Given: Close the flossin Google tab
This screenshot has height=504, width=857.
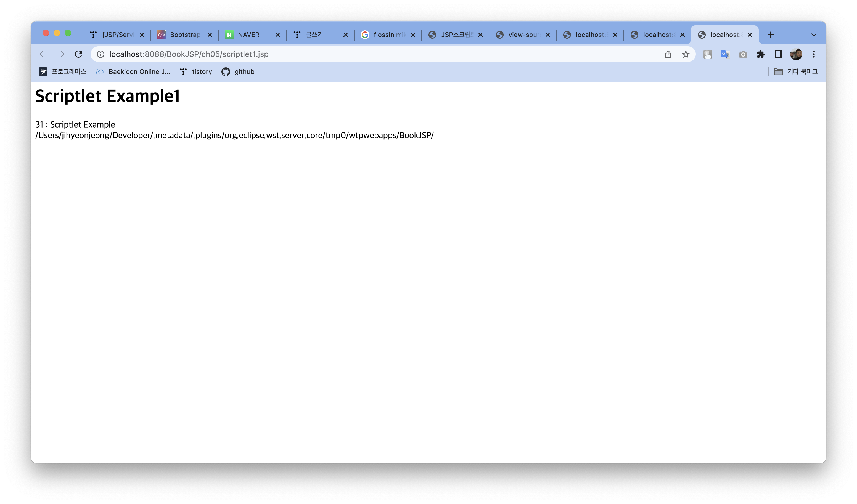Looking at the screenshot, I should click(413, 35).
